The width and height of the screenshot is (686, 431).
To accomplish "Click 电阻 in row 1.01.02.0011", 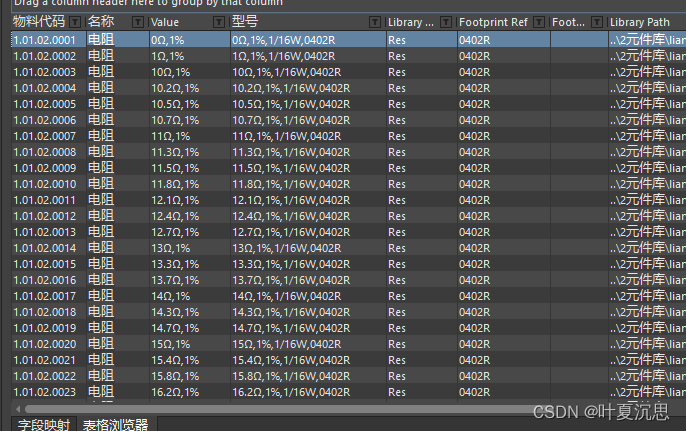I will tap(101, 200).
